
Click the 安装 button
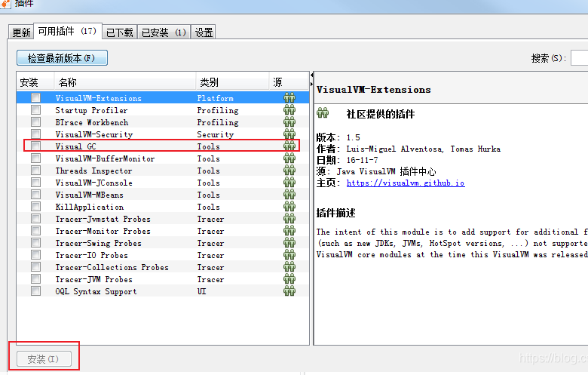[x=44, y=359]
